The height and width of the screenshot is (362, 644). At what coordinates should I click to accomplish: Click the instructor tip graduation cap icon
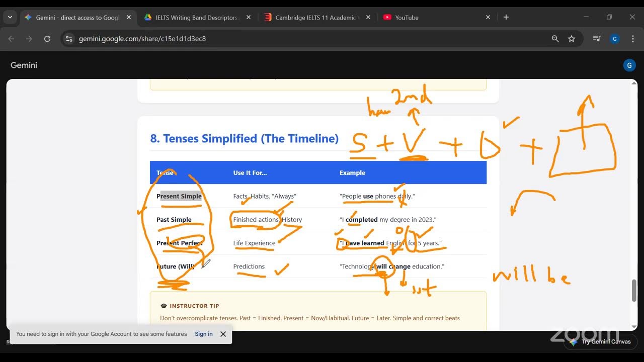(x=164, y=306)
